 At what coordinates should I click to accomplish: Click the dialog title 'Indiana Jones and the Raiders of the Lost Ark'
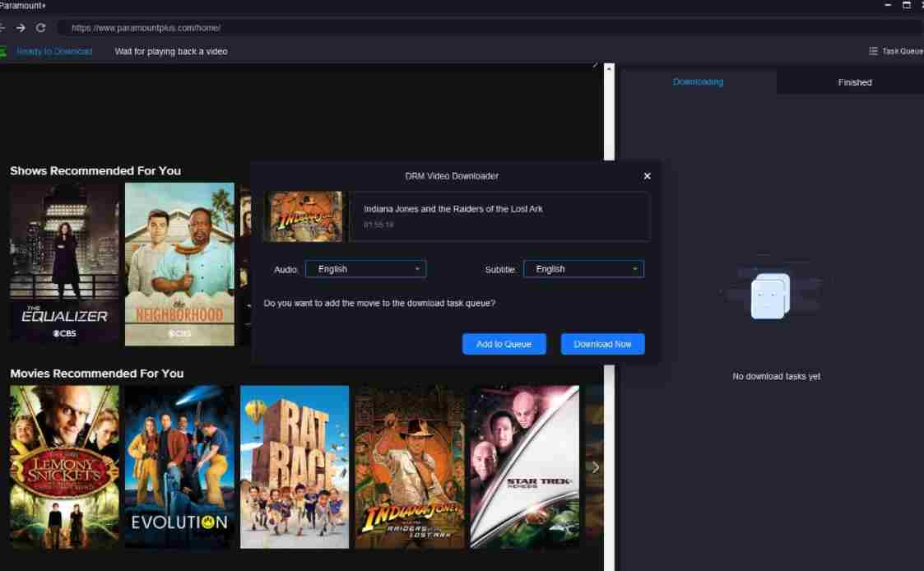coord(453,209)
